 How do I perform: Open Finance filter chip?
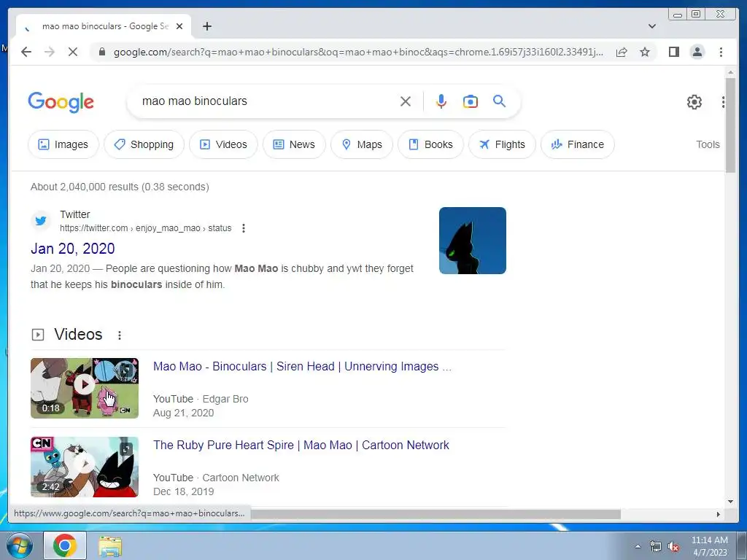(x=578, y=144)
